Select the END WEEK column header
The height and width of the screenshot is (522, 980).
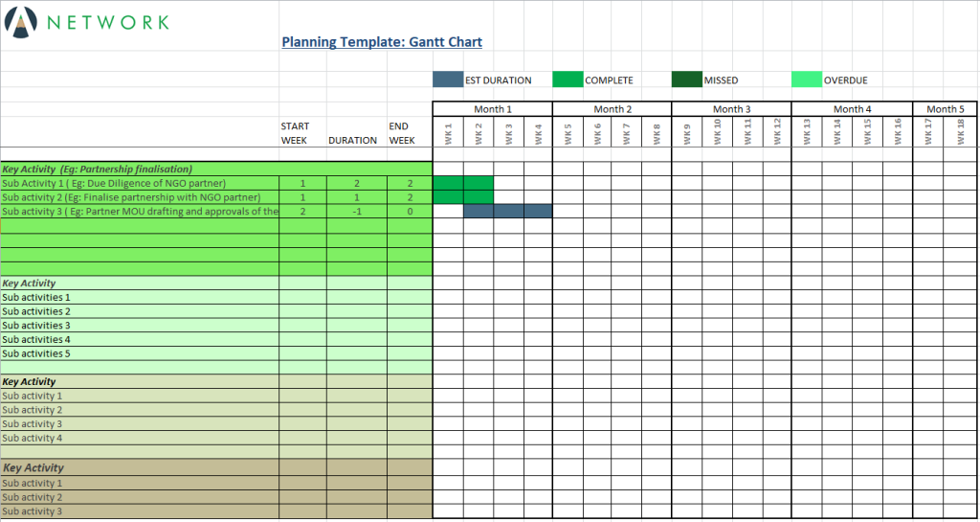(x=401, y=133)
